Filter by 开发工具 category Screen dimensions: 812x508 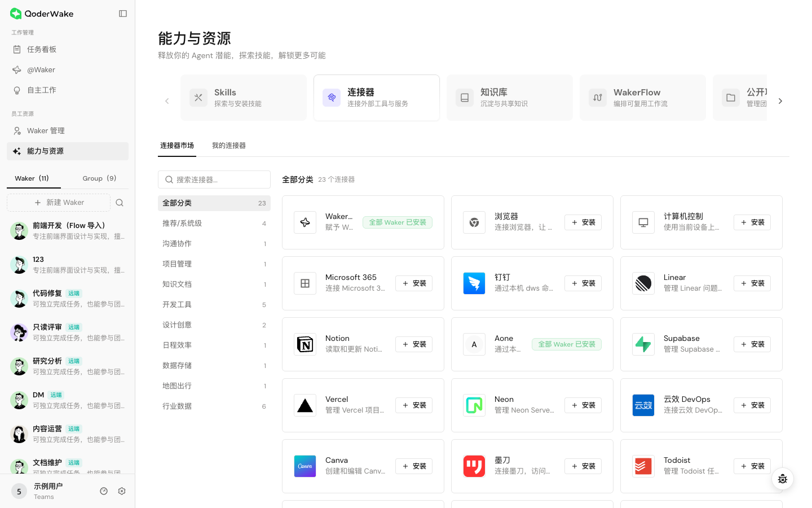214,305
